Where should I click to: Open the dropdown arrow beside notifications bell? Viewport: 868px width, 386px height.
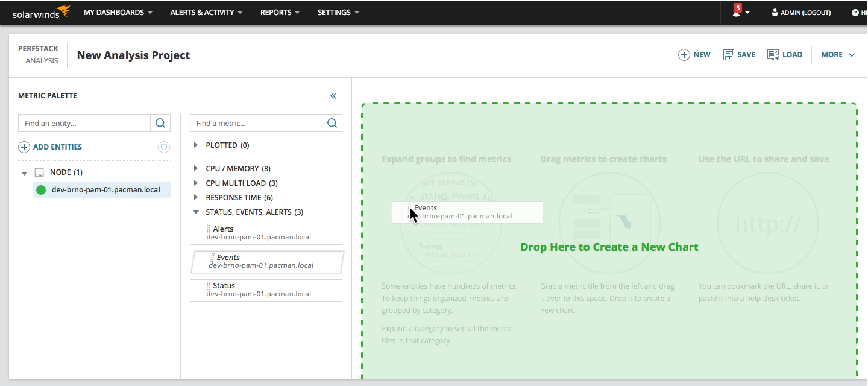pyautogui.click(x=747, y=13)
